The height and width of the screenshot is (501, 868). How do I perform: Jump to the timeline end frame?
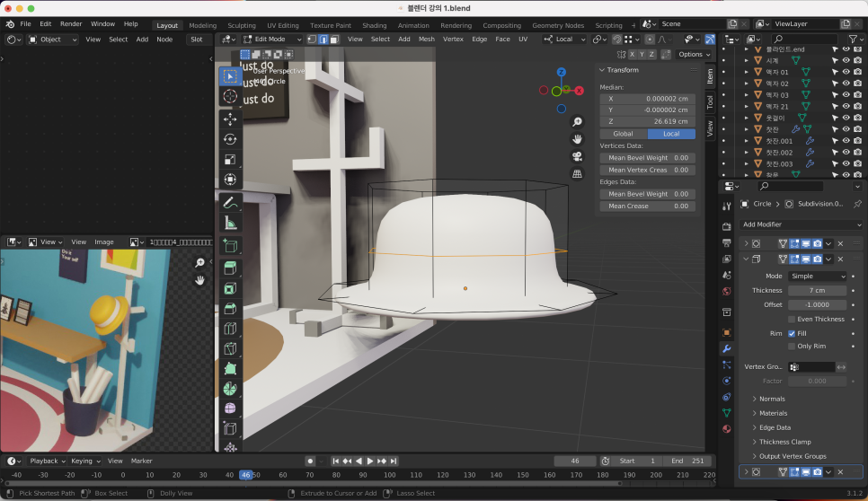[393, 461]
